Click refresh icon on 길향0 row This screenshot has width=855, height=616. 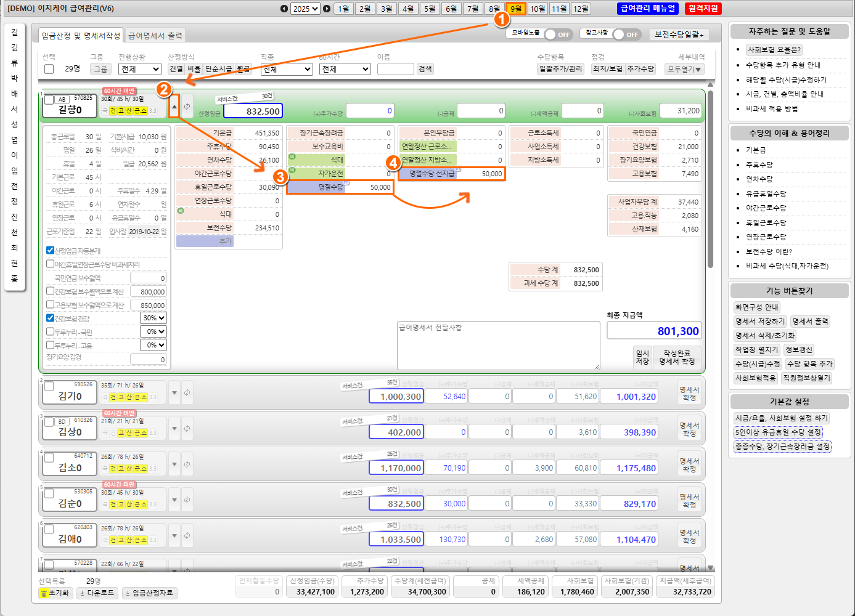point(187,107)
